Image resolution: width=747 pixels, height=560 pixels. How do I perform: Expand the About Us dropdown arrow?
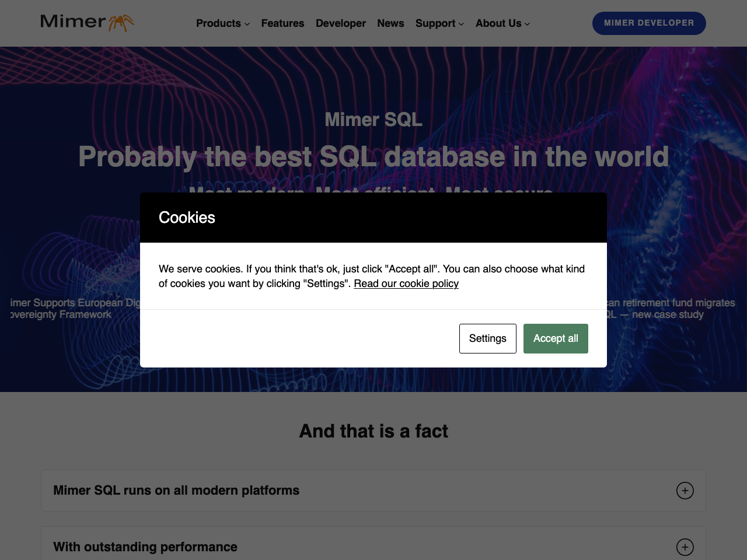pyautogui.click(x=527, y=24)
